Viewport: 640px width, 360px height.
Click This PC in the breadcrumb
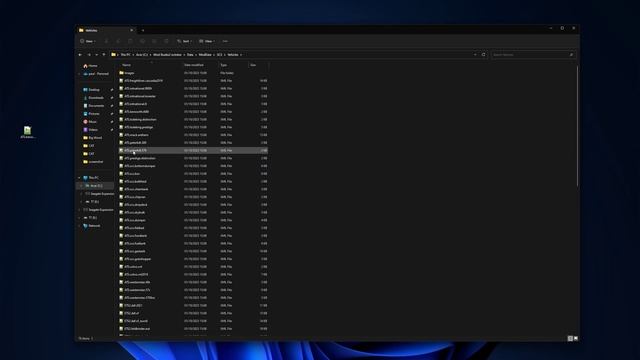pos(126,55)
